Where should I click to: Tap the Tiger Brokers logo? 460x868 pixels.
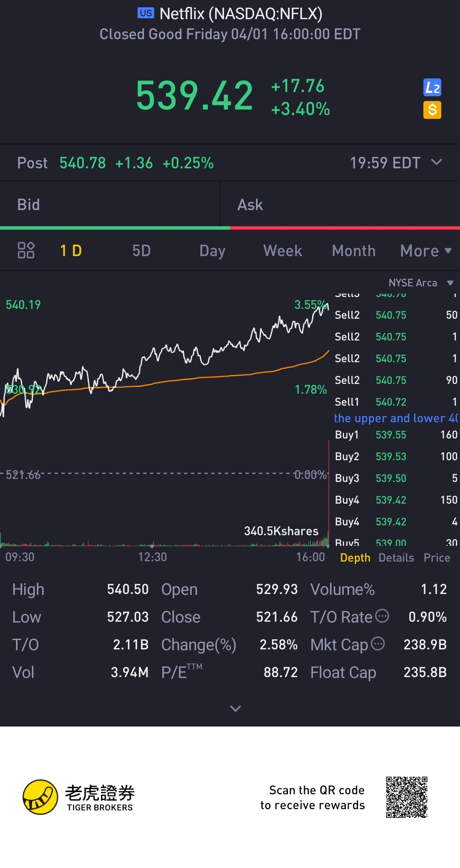(78, 797)
